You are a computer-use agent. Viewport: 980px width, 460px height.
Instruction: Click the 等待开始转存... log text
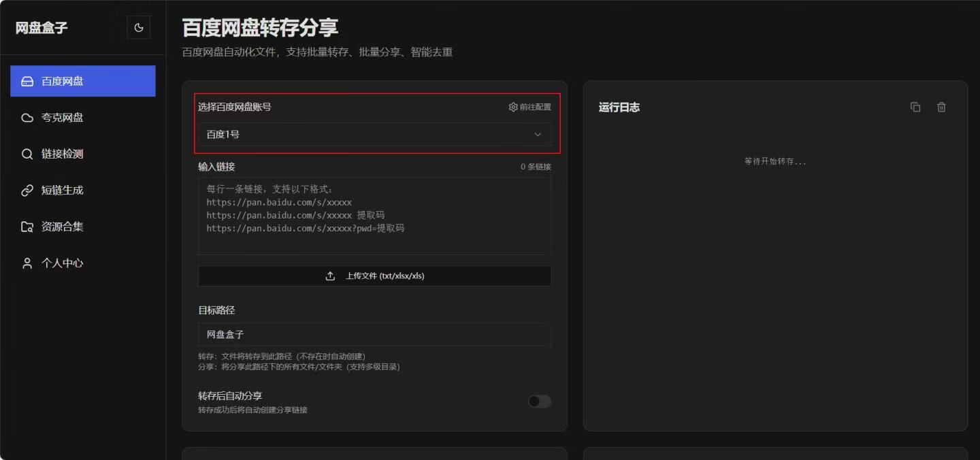click(775, 161)
